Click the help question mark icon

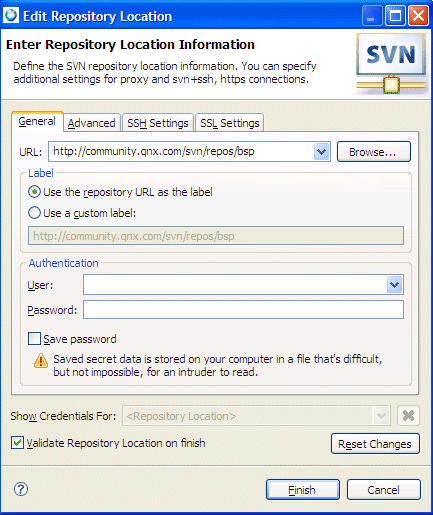21,489
